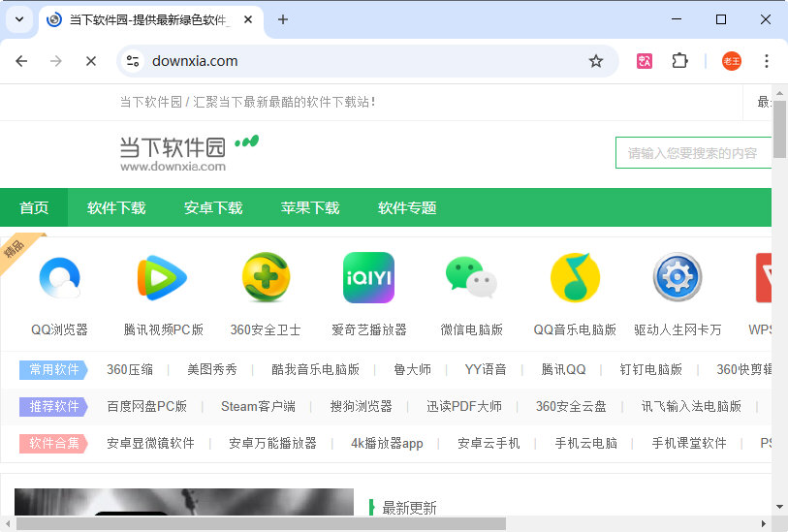
Task: Open the 老王 profile avatar
Action: [732, 61]
